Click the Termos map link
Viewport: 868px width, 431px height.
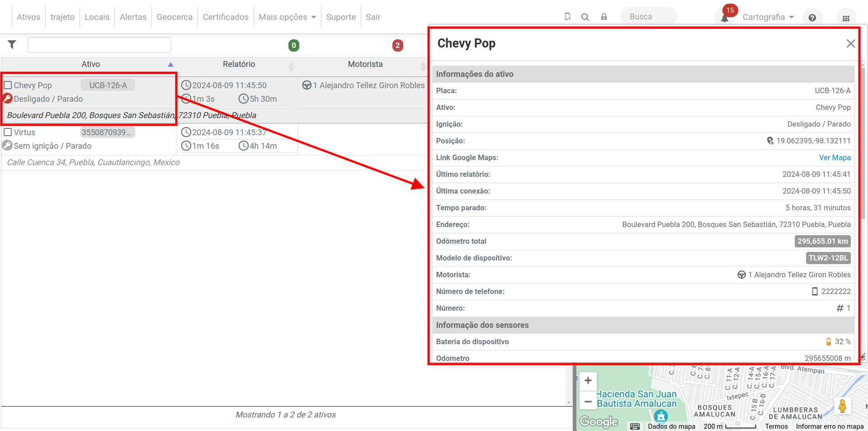coord(776,426)
